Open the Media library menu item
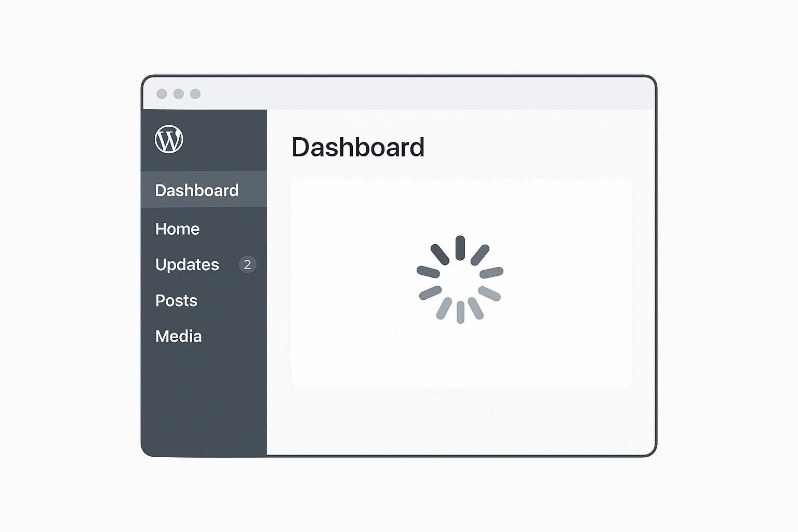 (x=178, y=336)
